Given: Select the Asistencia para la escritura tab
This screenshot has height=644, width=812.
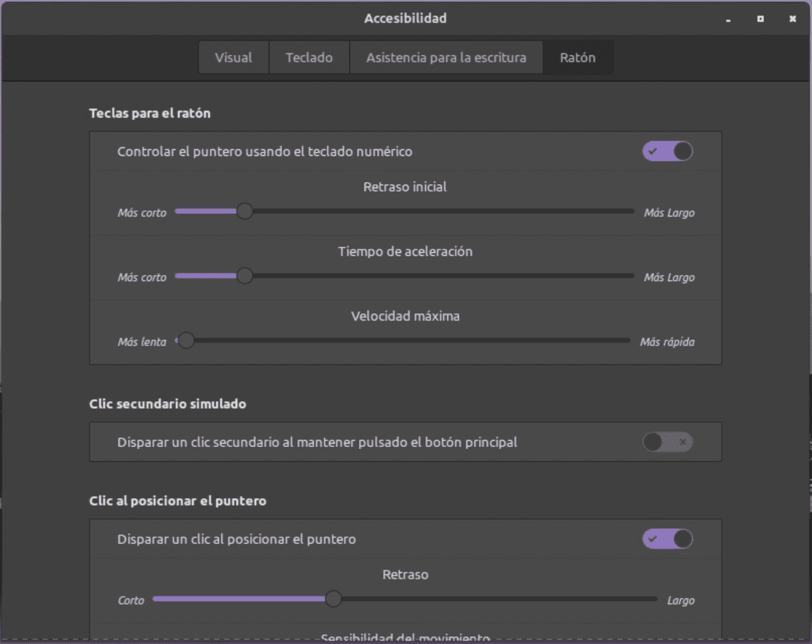Looking at the screenshot, I should point(446,57).
